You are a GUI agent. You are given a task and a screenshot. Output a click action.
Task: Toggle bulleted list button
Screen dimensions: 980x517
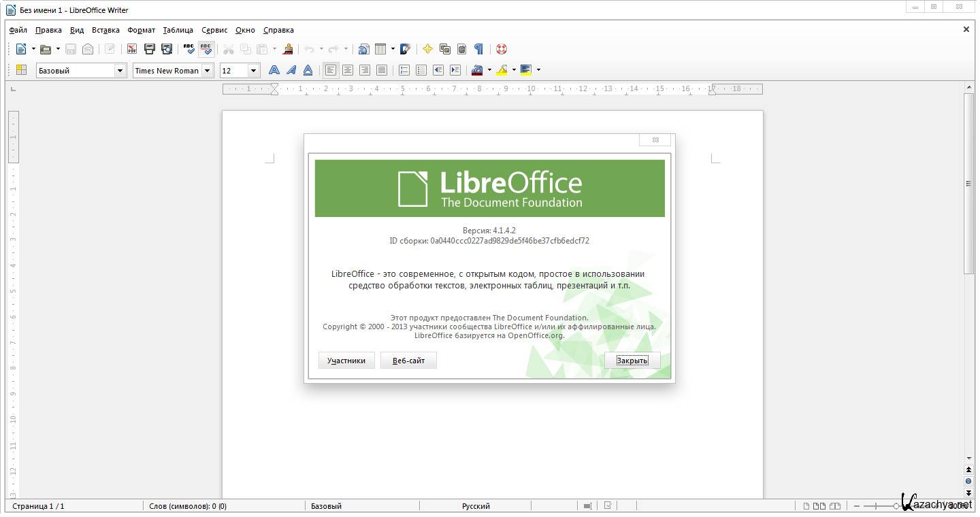(421, 70)
